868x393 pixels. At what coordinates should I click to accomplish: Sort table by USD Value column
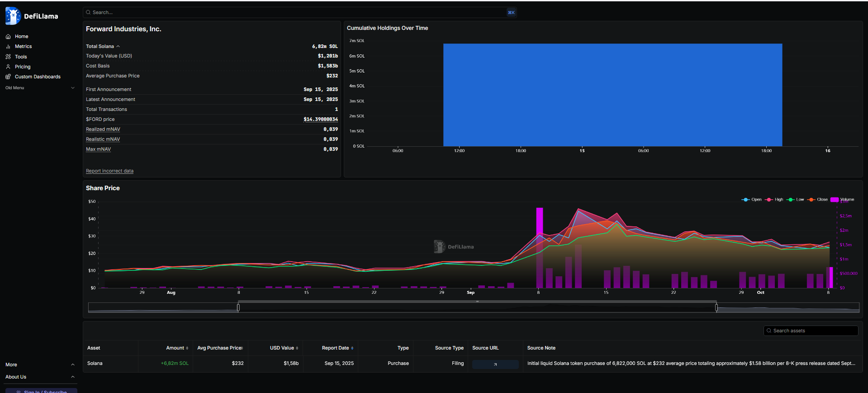(284, 348)
